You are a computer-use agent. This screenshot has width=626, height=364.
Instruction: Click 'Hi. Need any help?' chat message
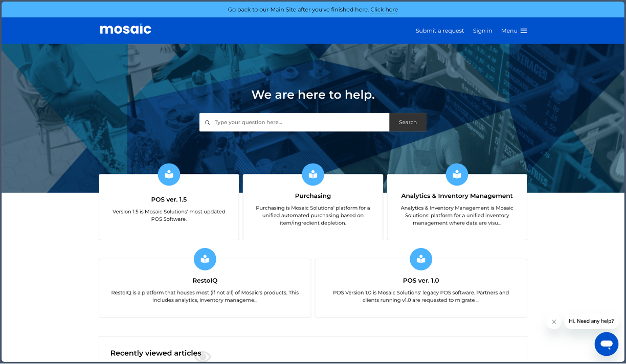[x=591, y=322]
